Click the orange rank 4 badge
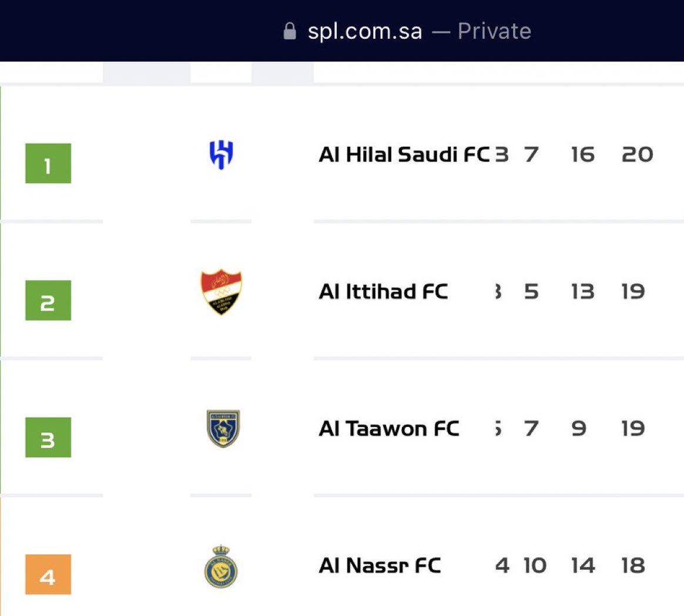The height and width of the screenshot is (616, 684). pos(48,574)
